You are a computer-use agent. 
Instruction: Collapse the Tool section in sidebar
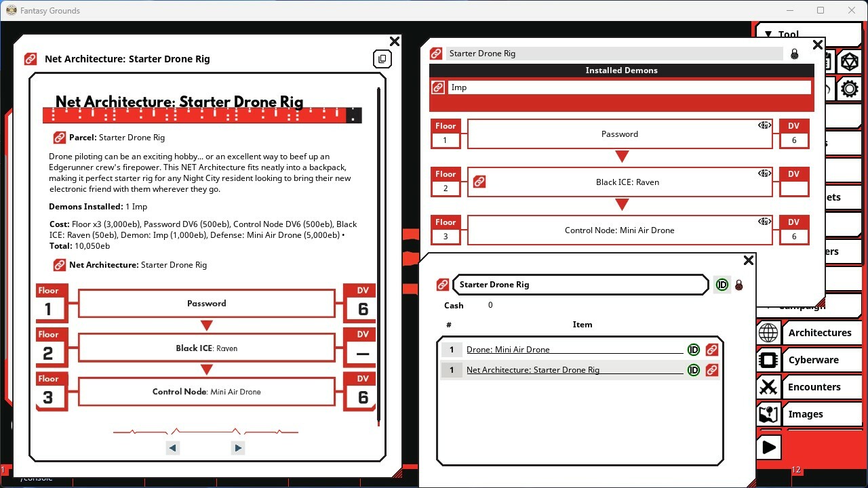click(768, 35)
